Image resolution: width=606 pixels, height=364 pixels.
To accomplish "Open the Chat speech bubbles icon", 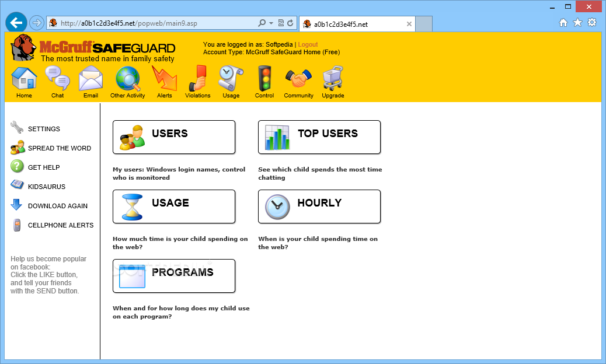I will (57, 78).
